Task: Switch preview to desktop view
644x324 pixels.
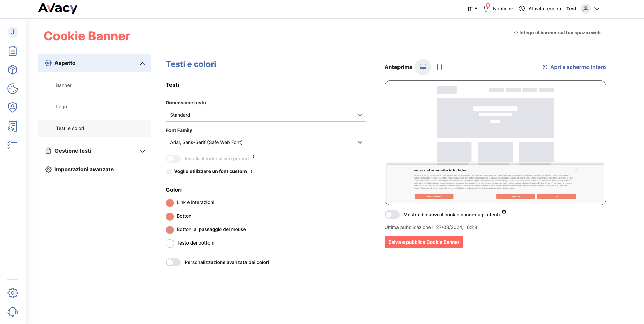Action: coord(423,67)
